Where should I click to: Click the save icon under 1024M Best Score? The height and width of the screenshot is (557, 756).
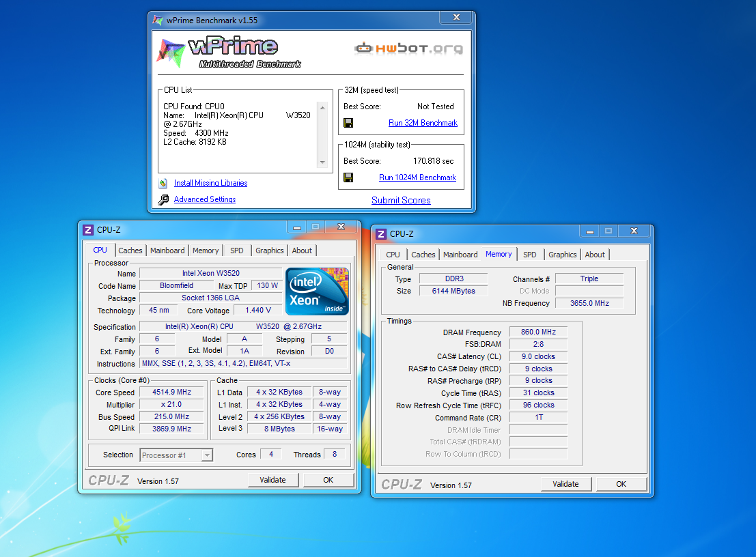pos(348,177)
